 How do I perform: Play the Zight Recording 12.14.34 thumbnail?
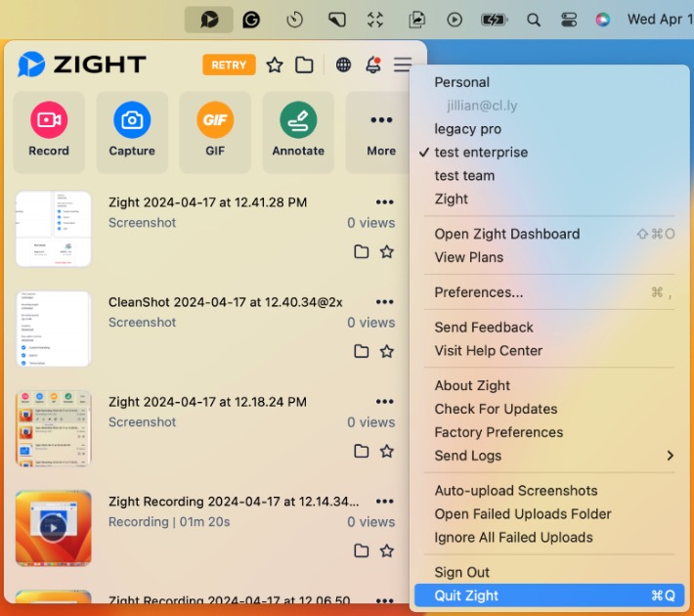pyautogui.click(x=53, y=528)
